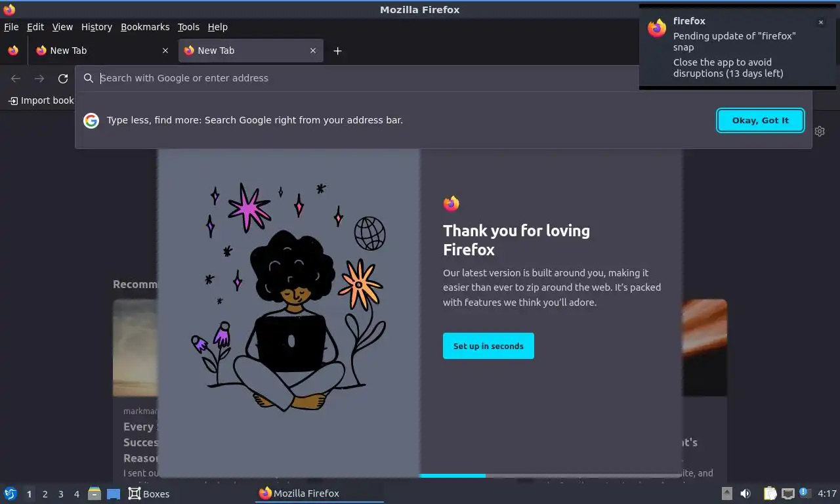Viewport: 840px width, 504px height.
Task: Open the volume control in the tray
Action: 745,493
